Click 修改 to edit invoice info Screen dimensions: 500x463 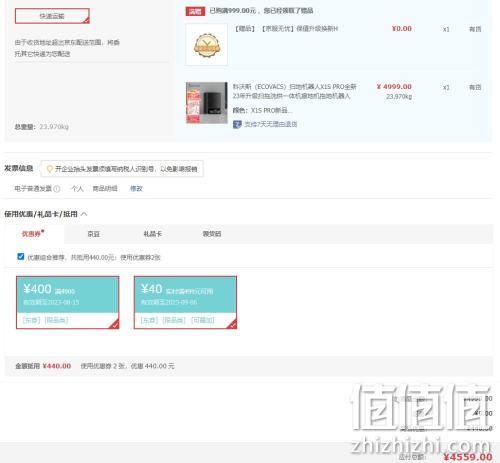pos(136,189)
